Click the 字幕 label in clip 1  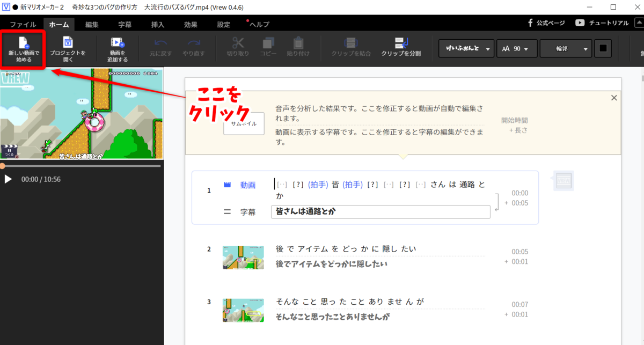coord(248,212)
